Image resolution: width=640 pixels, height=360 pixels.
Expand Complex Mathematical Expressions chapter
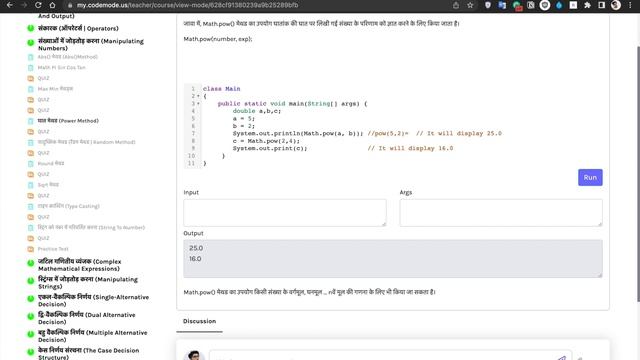click(x=80, y=265)
